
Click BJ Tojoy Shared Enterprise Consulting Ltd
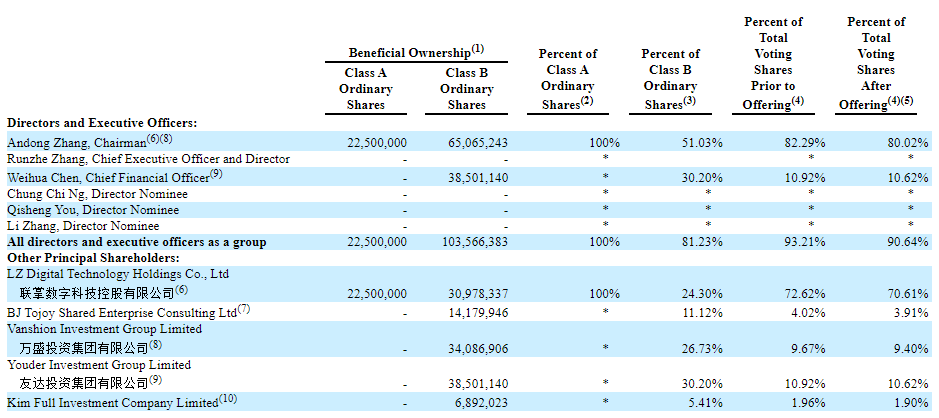click(128, 312)
